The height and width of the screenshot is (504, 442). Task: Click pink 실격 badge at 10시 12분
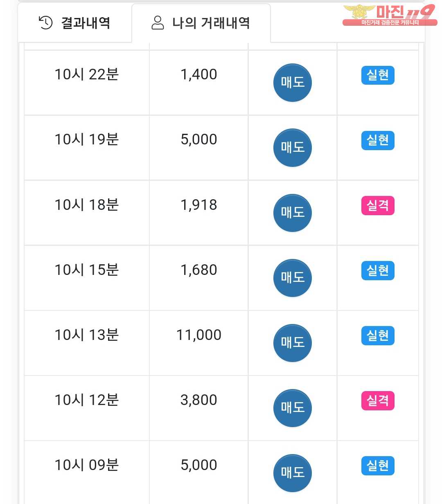377,400
